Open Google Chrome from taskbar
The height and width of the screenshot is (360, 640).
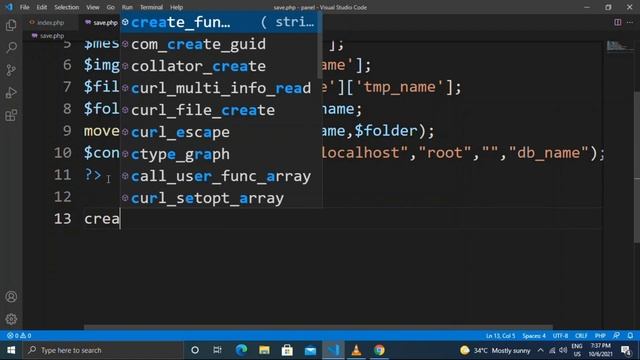click(x=379, y=350)
